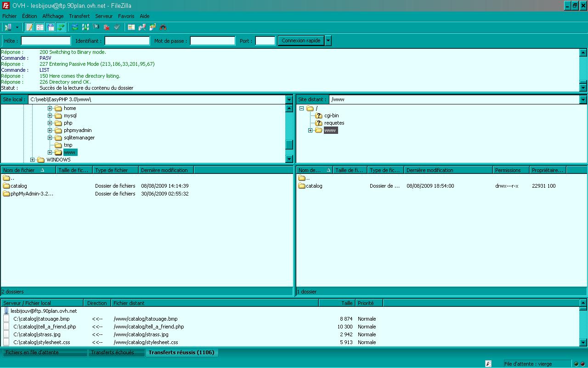Sort local list by Nom de fichier
Viewport: 588px width, 368px height.
click(x=28, y=170)
